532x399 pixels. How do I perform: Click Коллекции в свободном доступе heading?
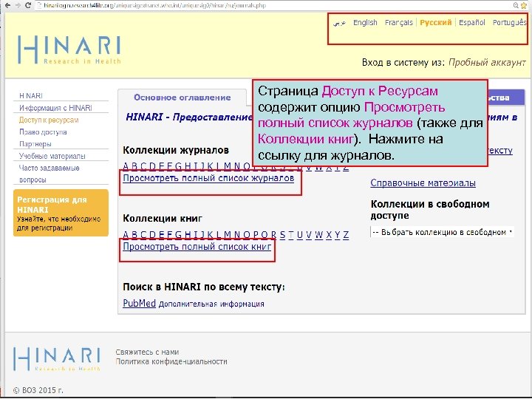click(430, 210)
